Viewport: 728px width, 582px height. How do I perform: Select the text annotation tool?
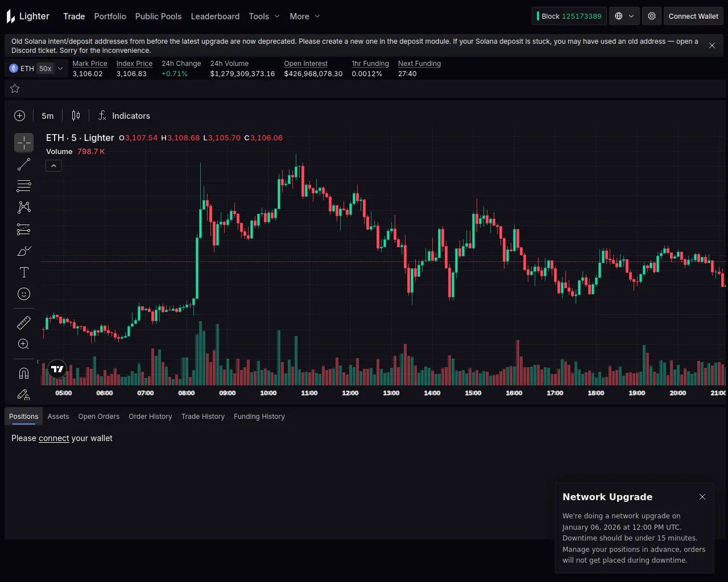tap(24, 272)
